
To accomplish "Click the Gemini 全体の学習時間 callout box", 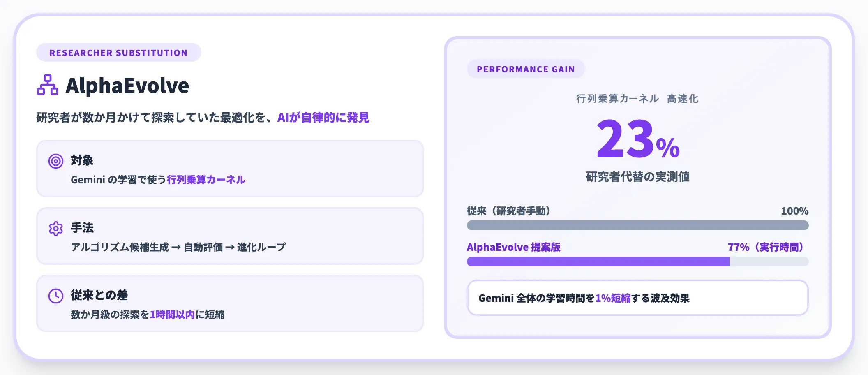I will 638,298.
